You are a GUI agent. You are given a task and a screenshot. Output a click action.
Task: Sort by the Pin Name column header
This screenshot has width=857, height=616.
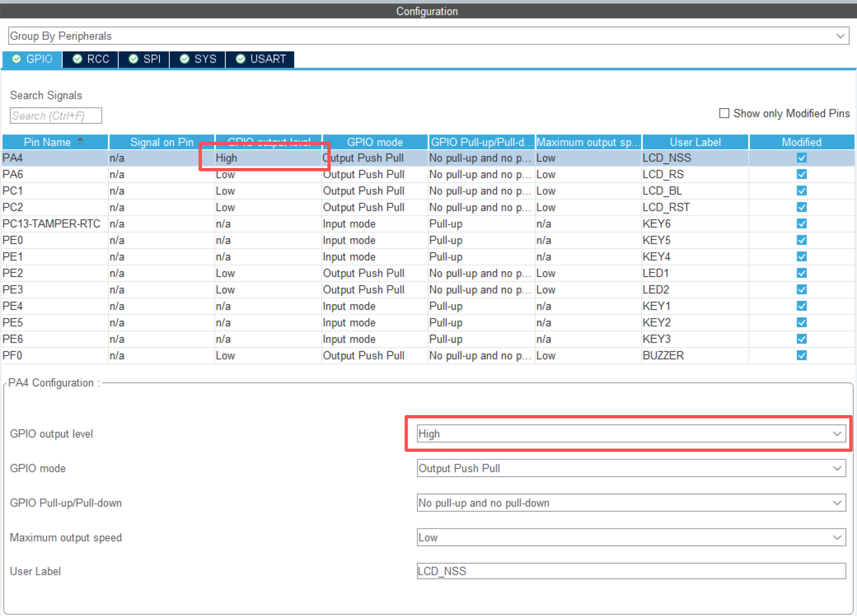coord(55,142)
